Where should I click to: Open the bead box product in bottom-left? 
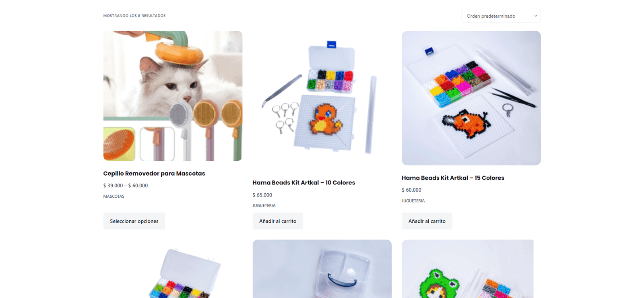173,269
